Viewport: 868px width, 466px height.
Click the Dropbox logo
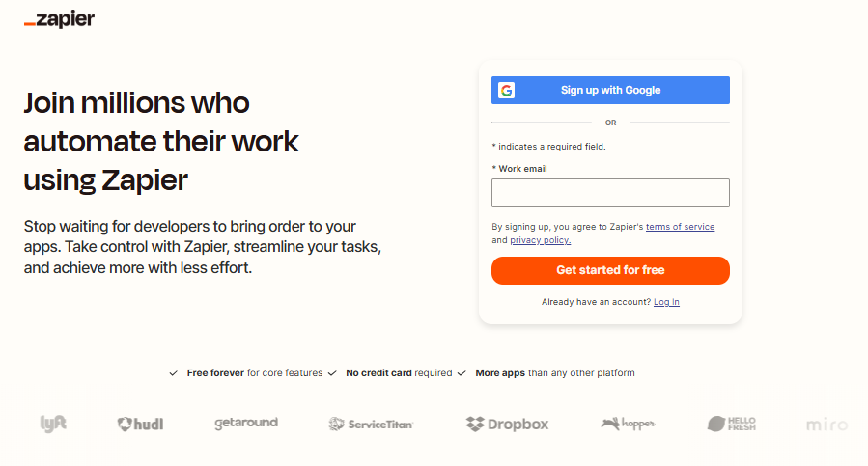(x=507, y=424)
